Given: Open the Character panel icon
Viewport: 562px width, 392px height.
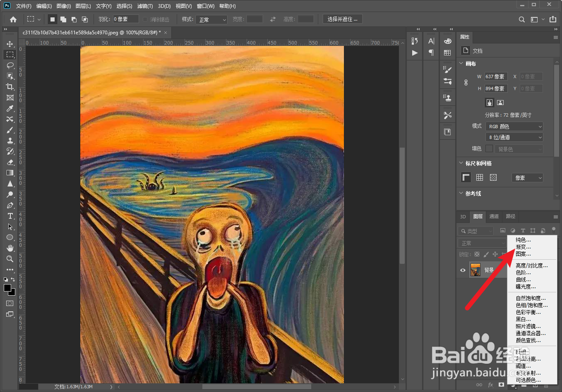Looking at the screenshot, I should pos(431,41).
